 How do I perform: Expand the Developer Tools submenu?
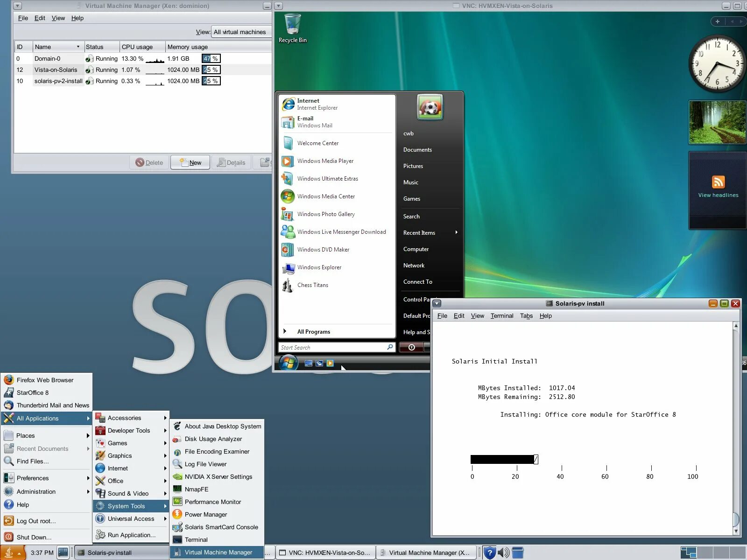coord(131,430)
